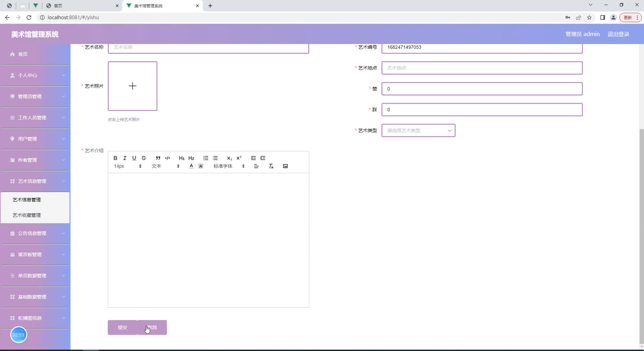Expand the 留言板管理 sidebar menu
Image resolution: width=644 pixels, height=351 pixels.
35,255
